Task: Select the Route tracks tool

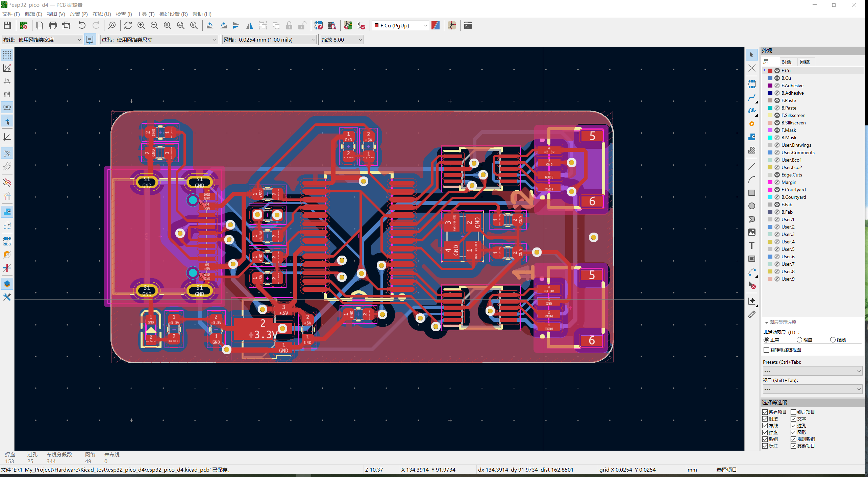Action: (751, 98)
